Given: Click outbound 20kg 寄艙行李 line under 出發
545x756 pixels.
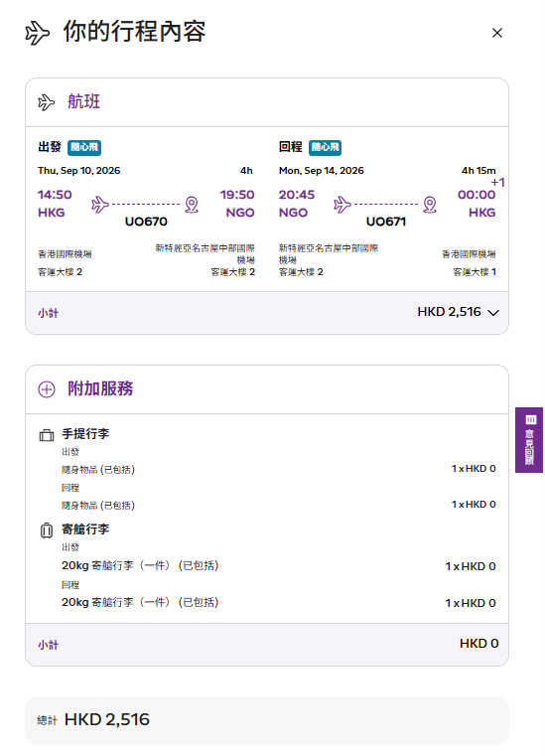Looking at the screenshot, I should pyautogui.click(x=140, y=565).
